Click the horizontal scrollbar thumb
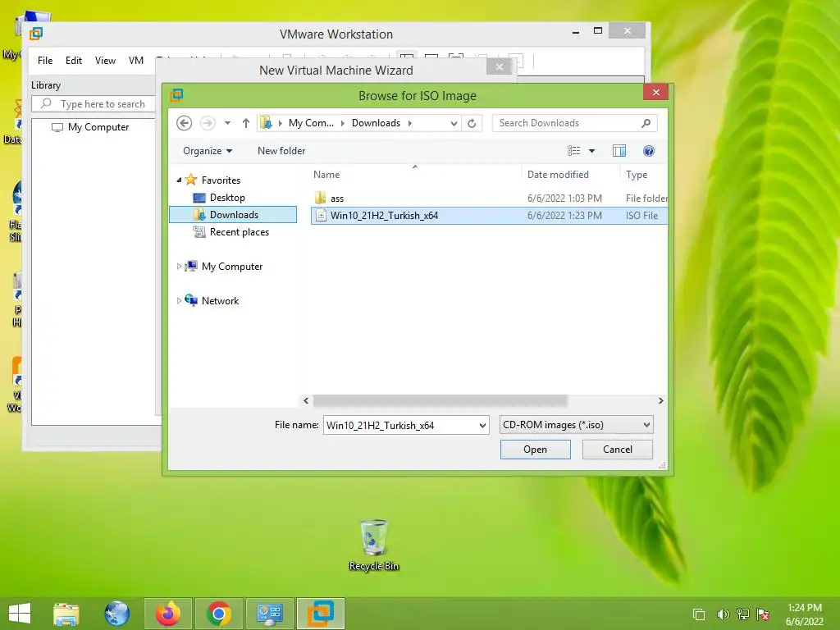 click(x=440, y=400)
